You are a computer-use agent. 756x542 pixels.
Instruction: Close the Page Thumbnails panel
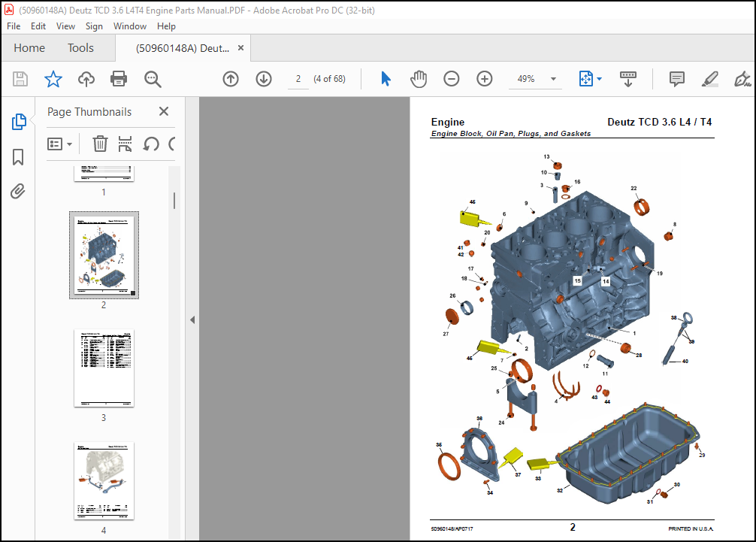coord(164,111)
